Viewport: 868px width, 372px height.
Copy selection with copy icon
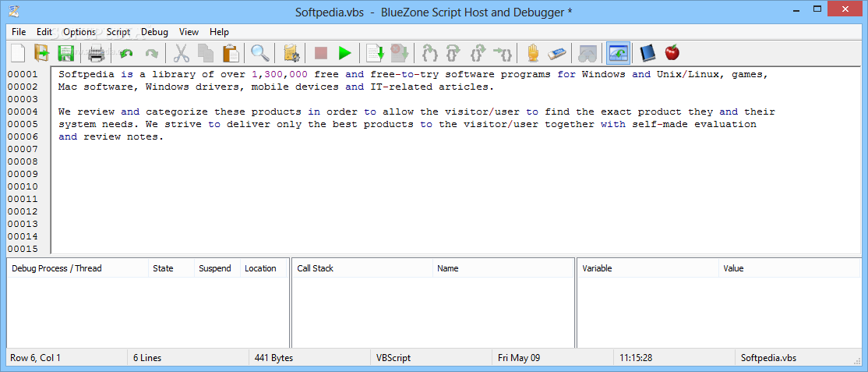click(x=206, y=53)
